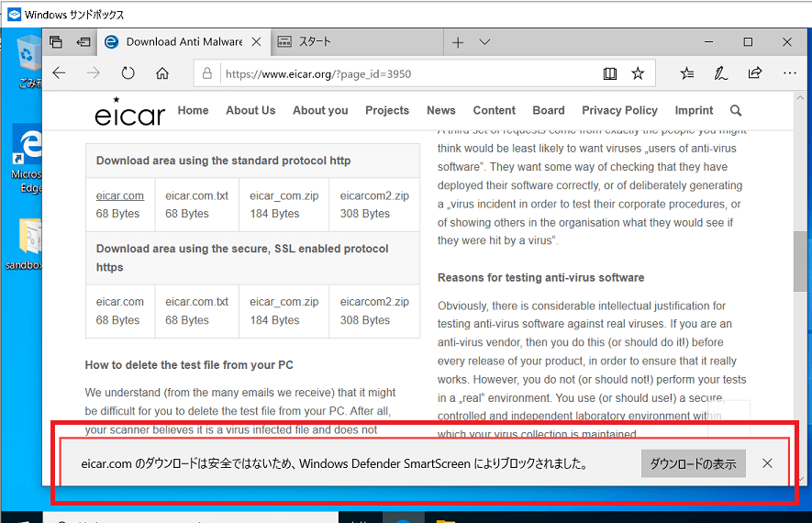Refresh the page with the reload icon
Viewport: 812px width, 523px height.
(128, 73)
